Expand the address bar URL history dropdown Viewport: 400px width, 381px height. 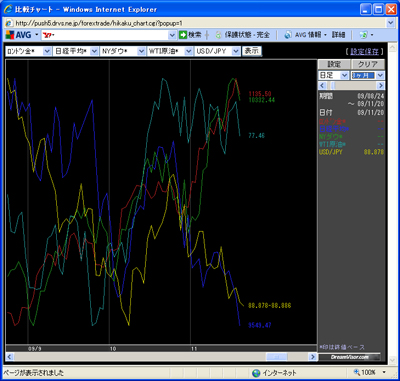pos(391,23)
